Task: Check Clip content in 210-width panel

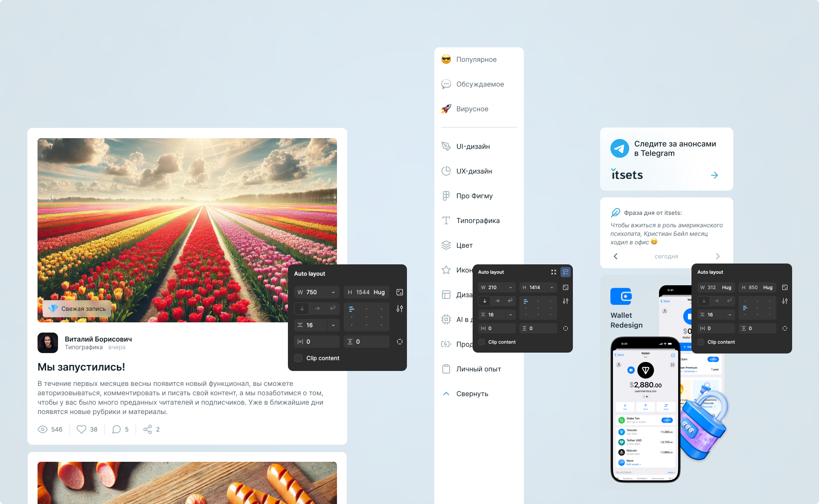Action: [x=482, y=342]
